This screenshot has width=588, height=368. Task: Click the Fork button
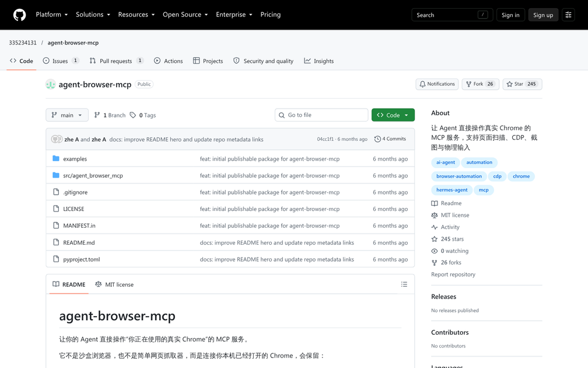pyautogui.click(x=481, y=84)
